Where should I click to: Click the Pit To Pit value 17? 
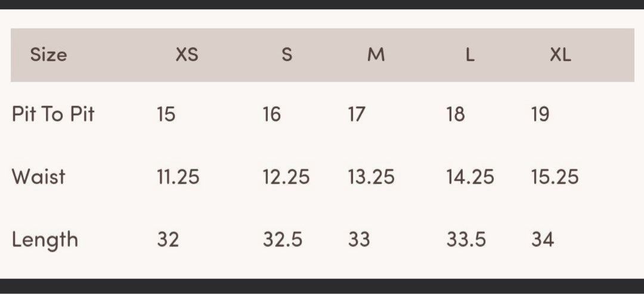356,114
